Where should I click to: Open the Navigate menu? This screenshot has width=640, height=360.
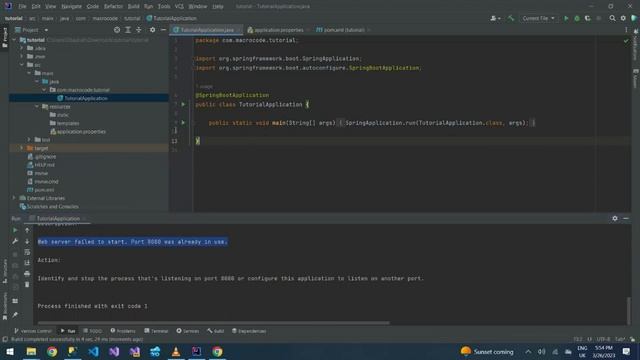point(71,6)
